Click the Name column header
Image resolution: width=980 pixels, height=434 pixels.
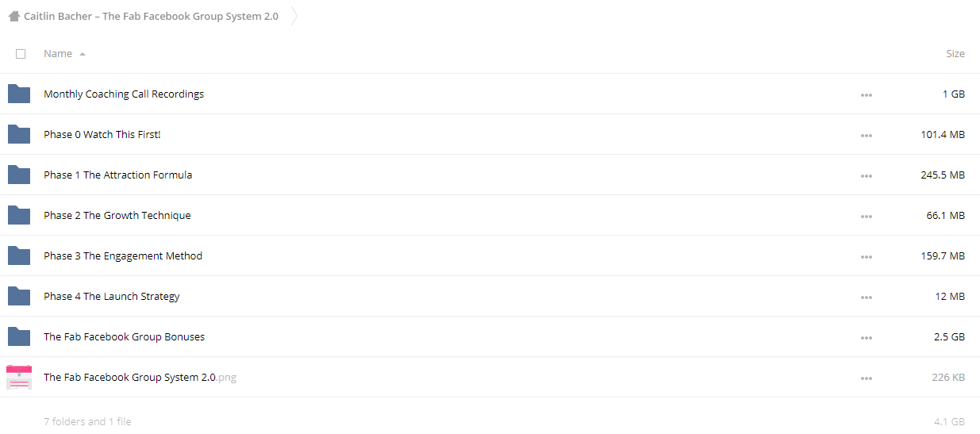(58, 54)
